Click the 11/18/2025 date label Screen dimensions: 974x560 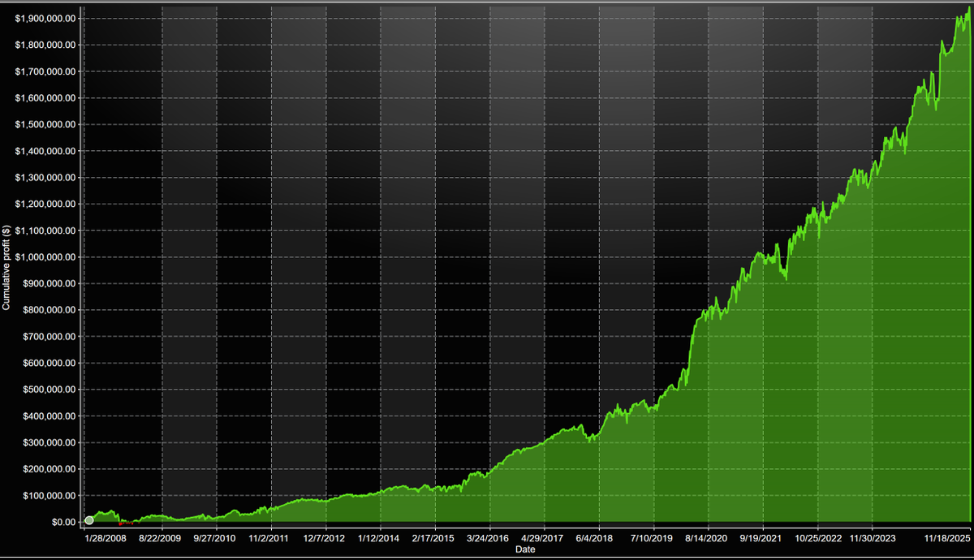coord(949,537)
